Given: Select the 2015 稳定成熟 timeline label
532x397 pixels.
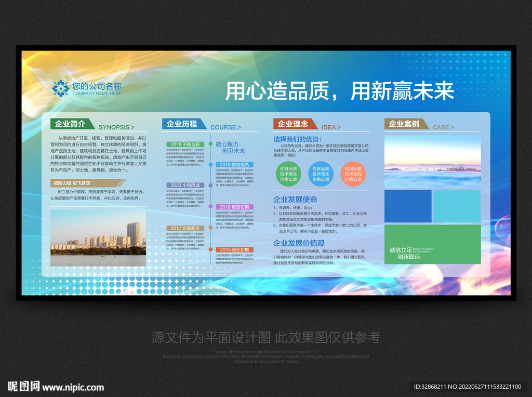Looking at the screenshot, I should pyautogui.click(x=234, y=165).
